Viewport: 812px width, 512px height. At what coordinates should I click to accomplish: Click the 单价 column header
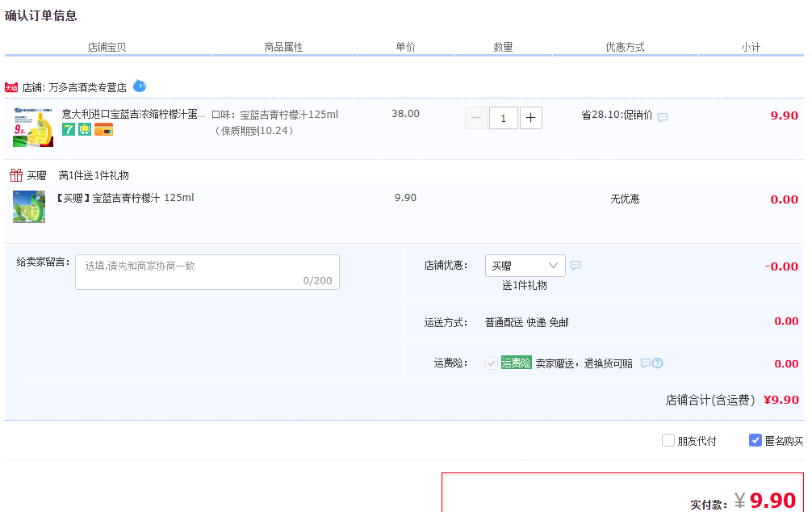coord(405,47)
